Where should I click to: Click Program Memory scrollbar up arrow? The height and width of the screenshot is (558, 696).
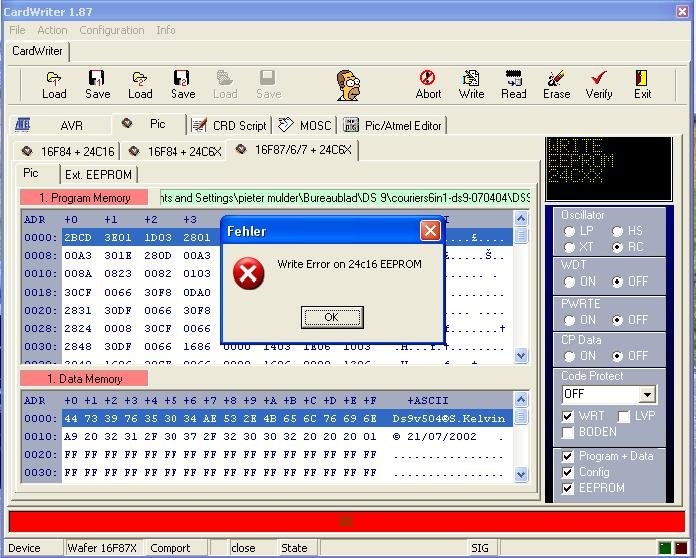[x=521, y=218]
